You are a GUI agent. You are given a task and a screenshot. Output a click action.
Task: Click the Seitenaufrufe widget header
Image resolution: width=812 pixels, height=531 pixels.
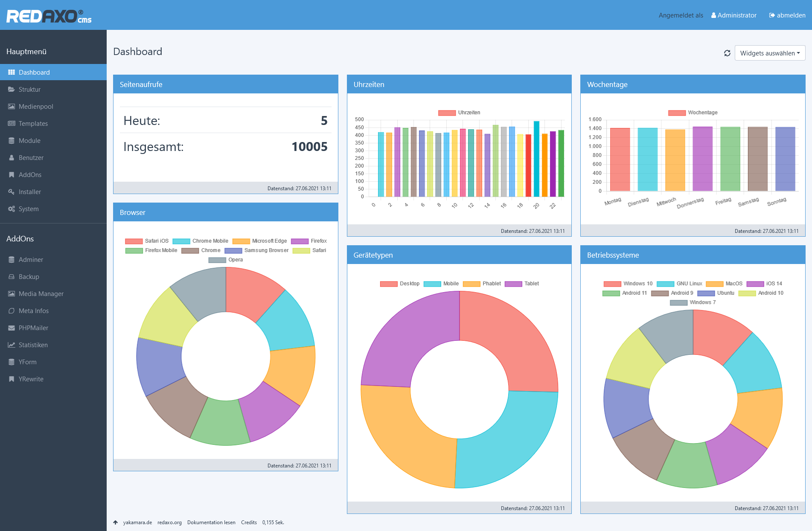226,84
